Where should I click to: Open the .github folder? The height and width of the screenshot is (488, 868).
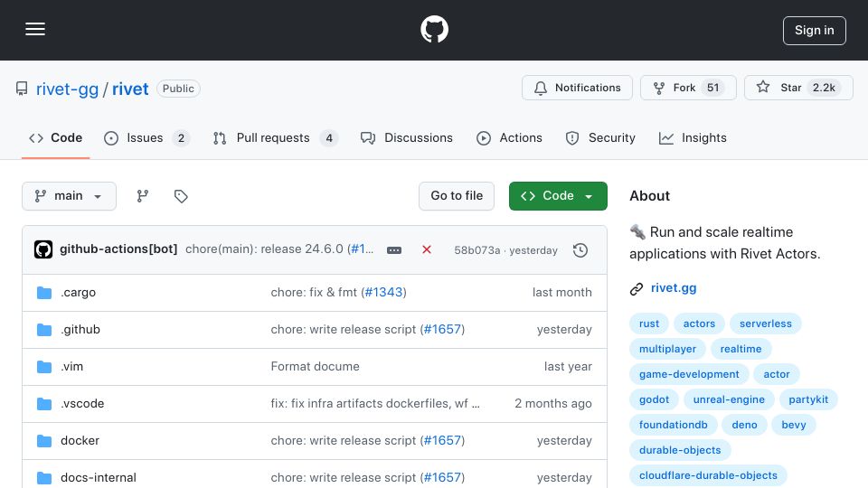click(x=80, y=329)
